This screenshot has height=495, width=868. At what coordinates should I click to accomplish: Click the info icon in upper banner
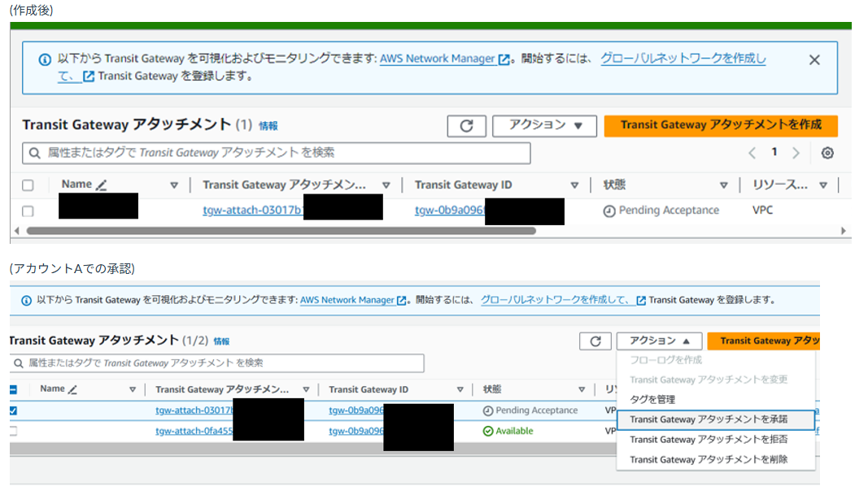pos(45,60)
